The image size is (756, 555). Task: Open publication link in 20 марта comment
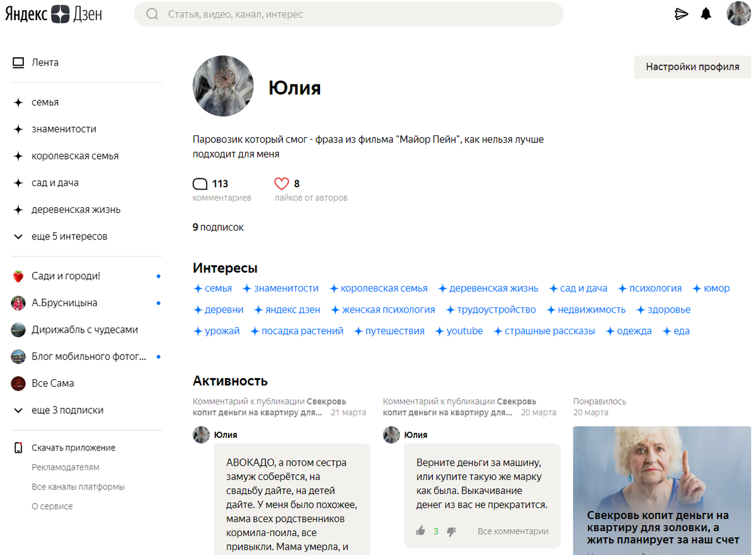pos(459,407)
